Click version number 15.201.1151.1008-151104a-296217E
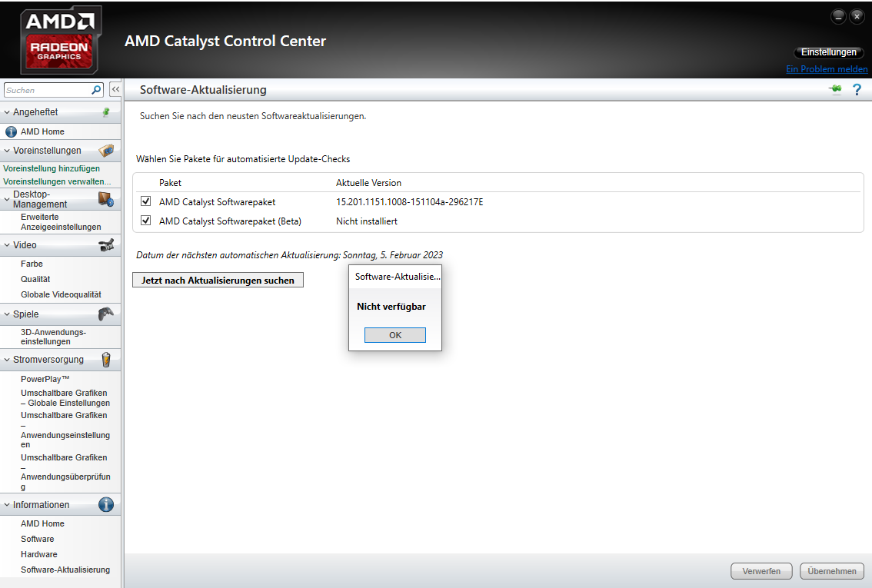The height and width of the screenshot is (588, 872). (x=409, y=201)
